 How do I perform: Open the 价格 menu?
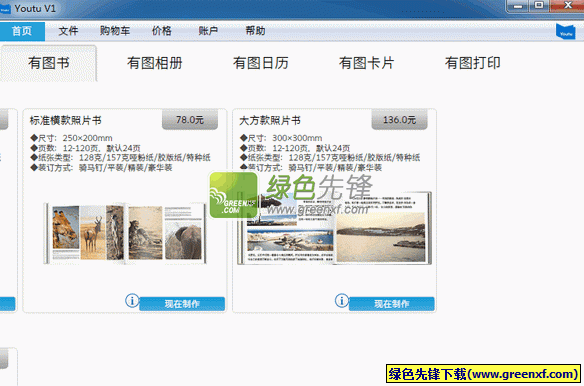pyautogui.click(x=162, y=31)
